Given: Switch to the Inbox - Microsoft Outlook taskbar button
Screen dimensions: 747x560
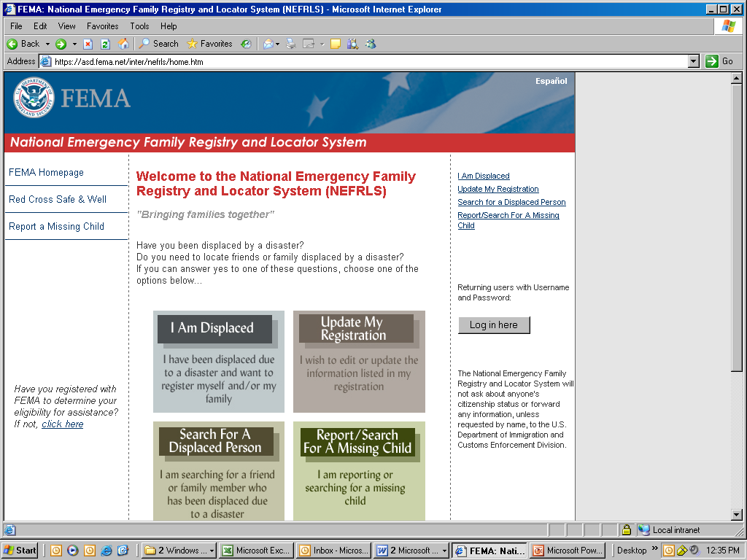Looking at the screenshot, I should [x=333, y=551].
